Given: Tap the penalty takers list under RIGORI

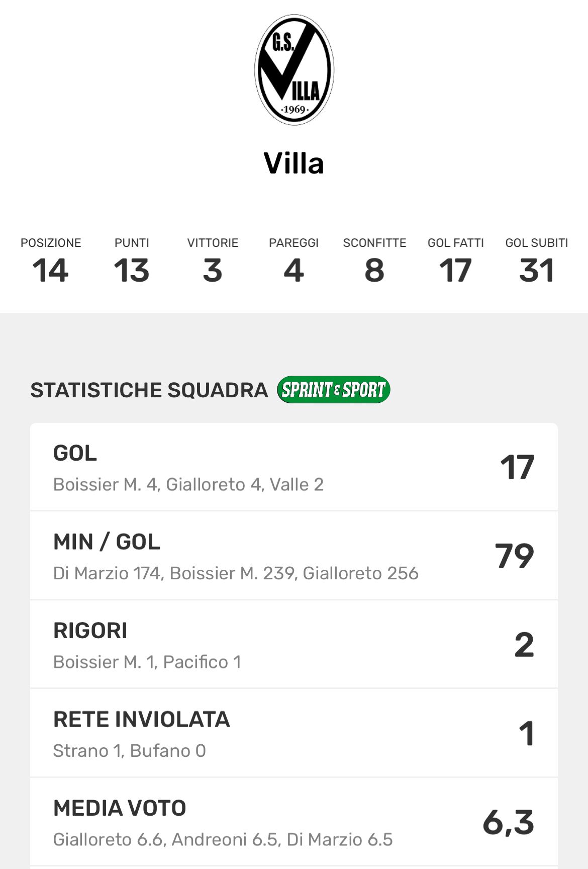Looking at the screenshot, I should [147, 662].
